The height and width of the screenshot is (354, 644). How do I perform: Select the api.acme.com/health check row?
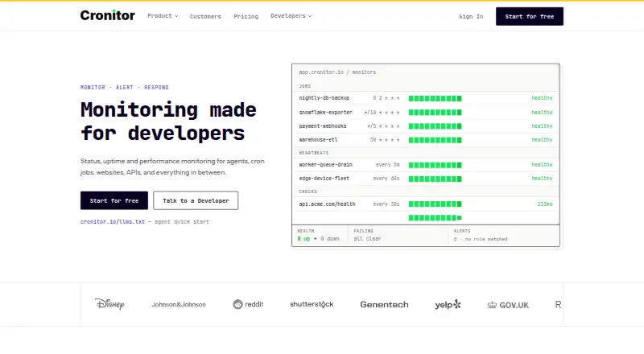(426, 204)
